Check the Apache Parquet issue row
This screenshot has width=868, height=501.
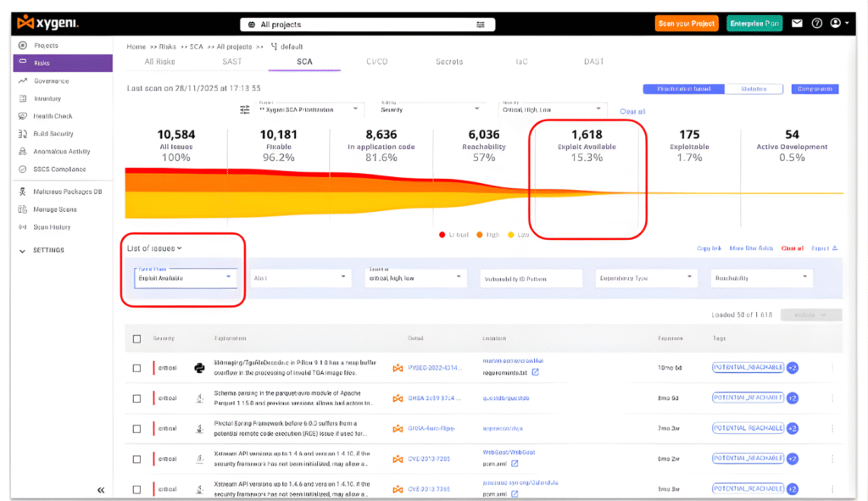136,398
